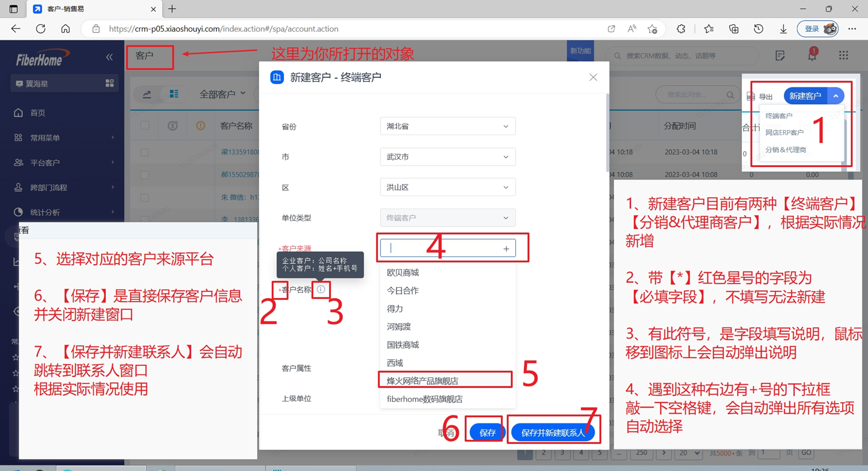
Task: Tick the select-all checkbox in table header
Action: coord(144,125)
